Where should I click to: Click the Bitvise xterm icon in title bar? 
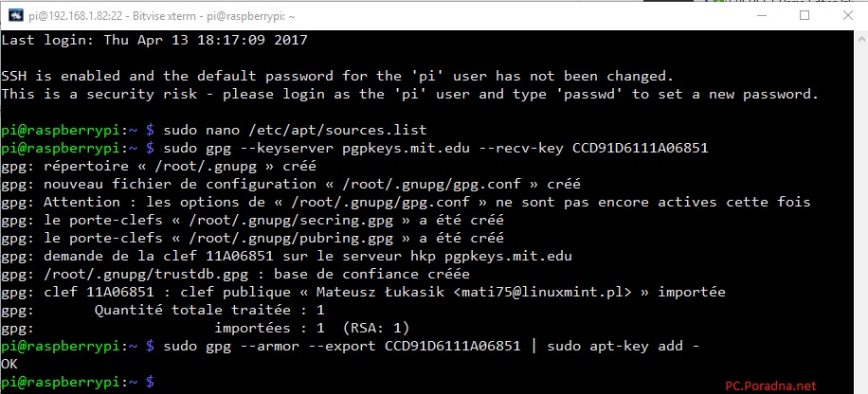[13, 15]
